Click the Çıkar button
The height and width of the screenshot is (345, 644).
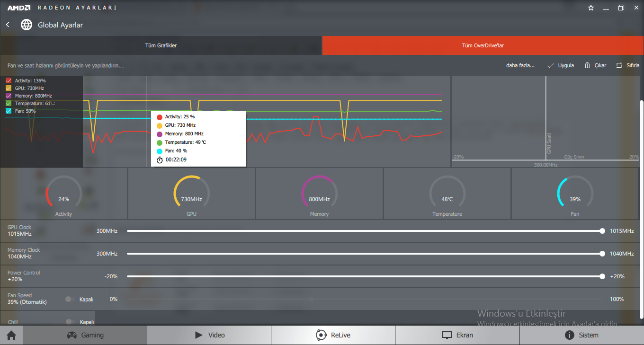(x=595, y=65)
